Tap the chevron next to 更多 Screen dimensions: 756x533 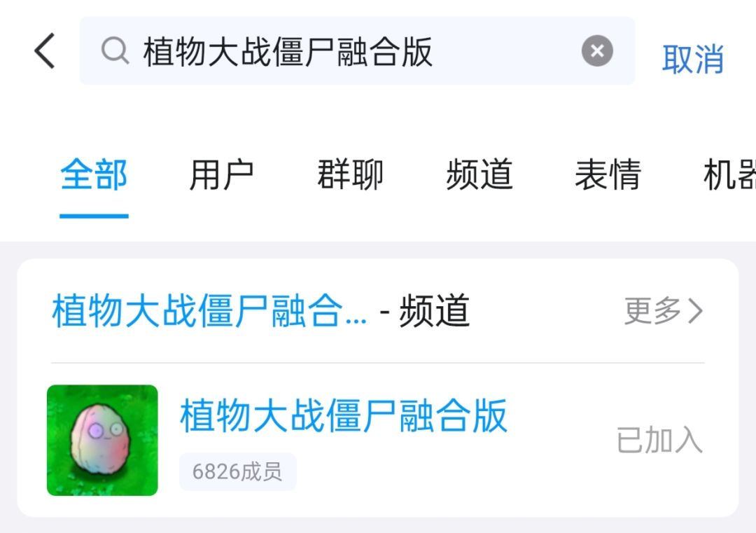click(x=695, y=311)
